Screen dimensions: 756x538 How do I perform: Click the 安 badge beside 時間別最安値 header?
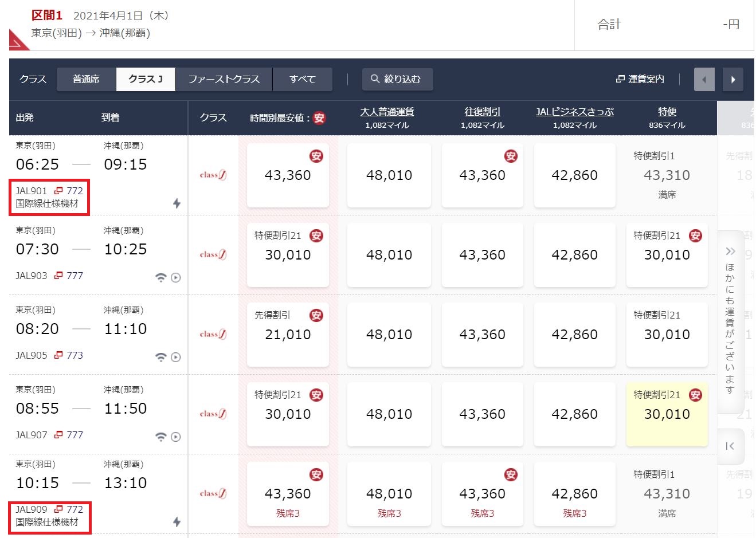click(319, 118)
